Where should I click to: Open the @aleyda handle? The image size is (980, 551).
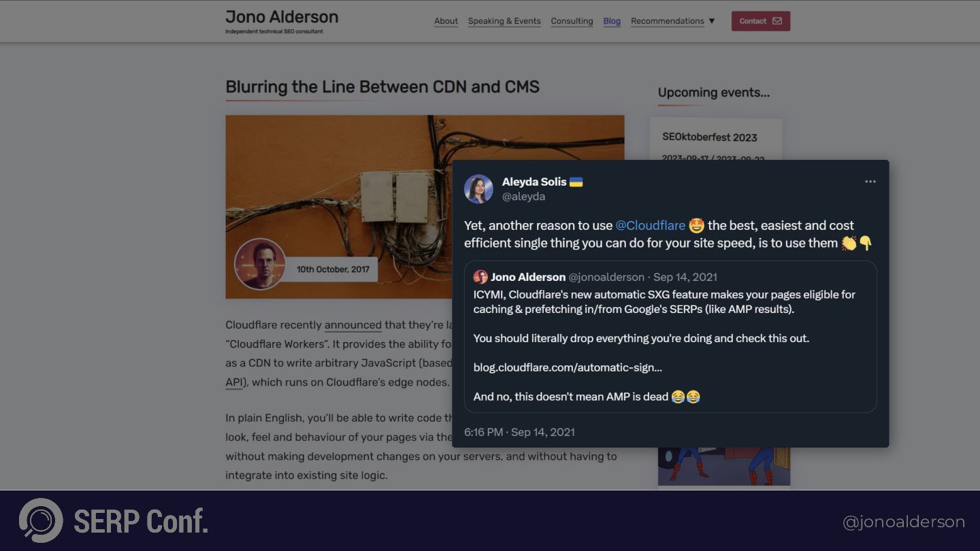click(x=523, y=197)
